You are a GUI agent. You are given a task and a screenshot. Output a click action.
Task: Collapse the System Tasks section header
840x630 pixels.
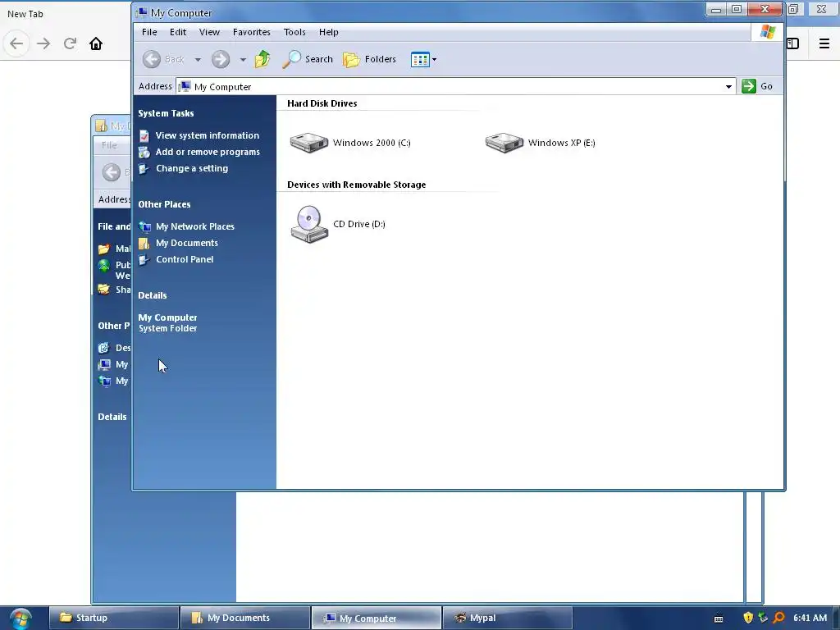[x=166, y=113]
